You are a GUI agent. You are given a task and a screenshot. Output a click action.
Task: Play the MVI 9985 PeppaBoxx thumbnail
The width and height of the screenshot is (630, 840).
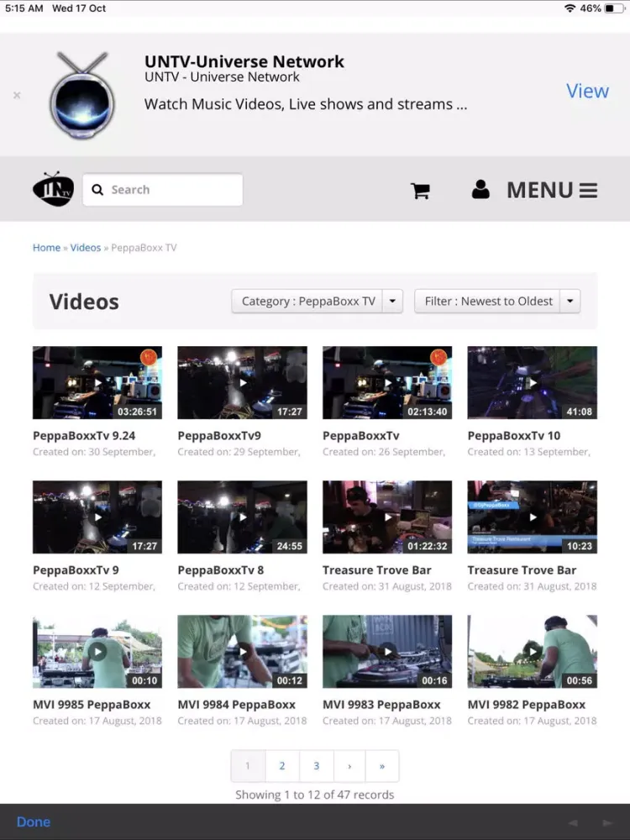tap(97, 652)
